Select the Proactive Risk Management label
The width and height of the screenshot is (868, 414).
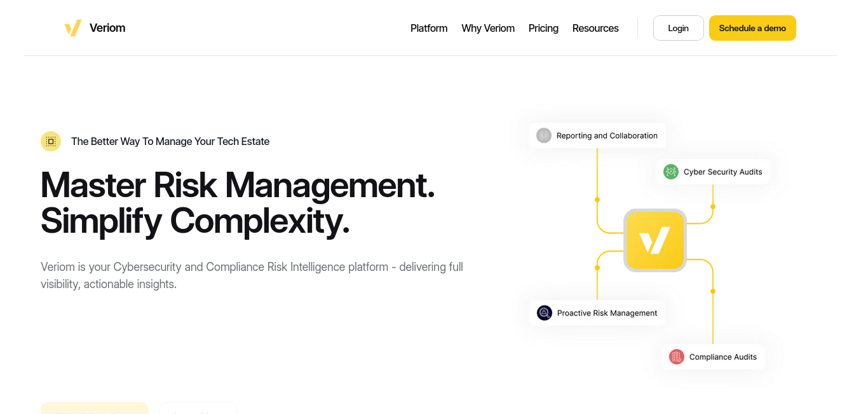(607, 313)
